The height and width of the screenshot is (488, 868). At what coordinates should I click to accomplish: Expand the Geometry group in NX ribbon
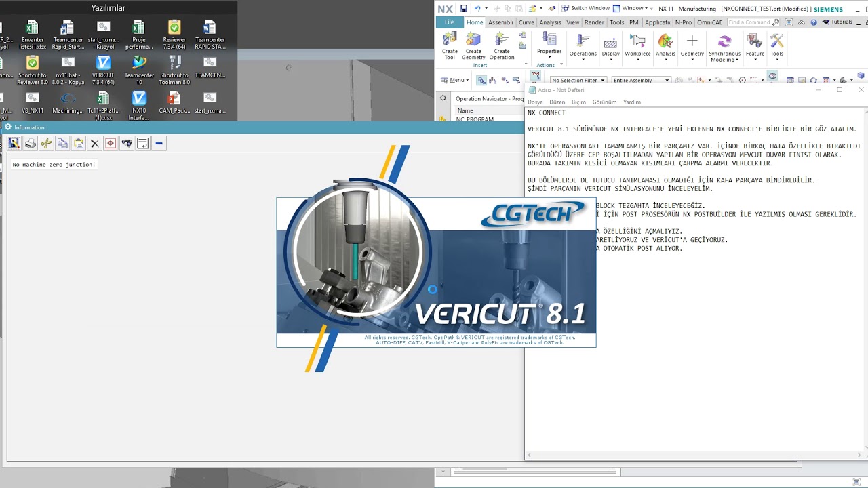[692, 47]
